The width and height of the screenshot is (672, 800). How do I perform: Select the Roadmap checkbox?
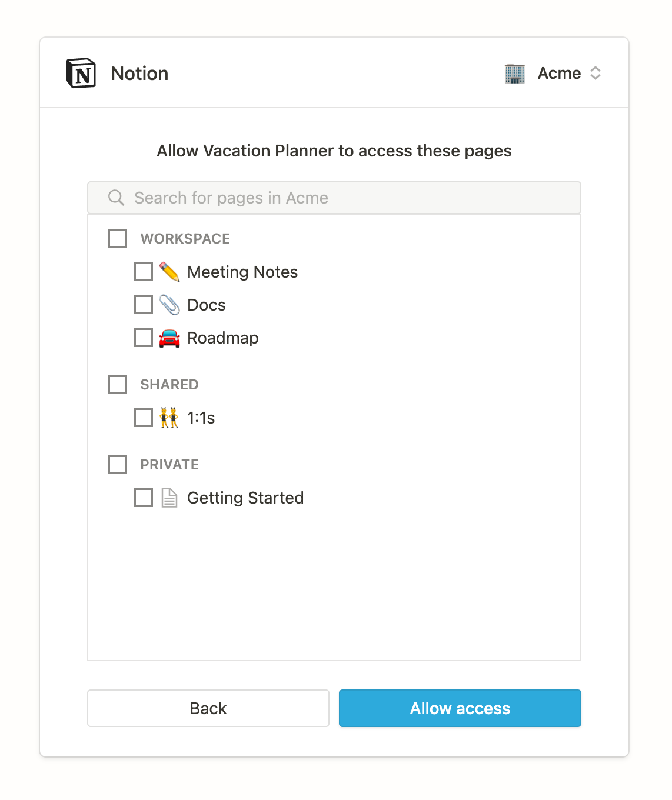144,338
